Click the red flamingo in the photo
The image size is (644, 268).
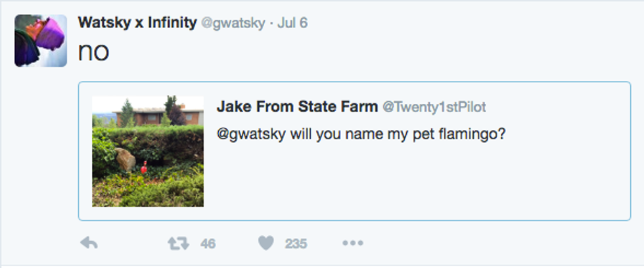143,168
